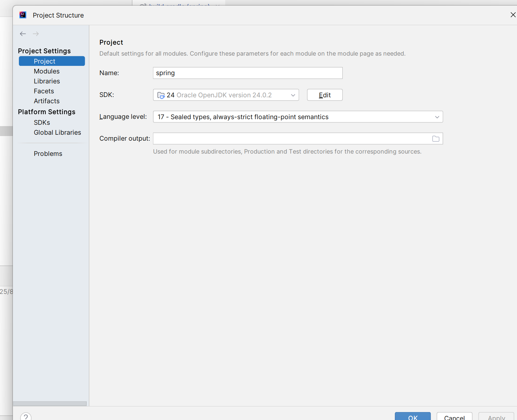Open the Facets section
The image size is (517, 420).
point(44,91)
